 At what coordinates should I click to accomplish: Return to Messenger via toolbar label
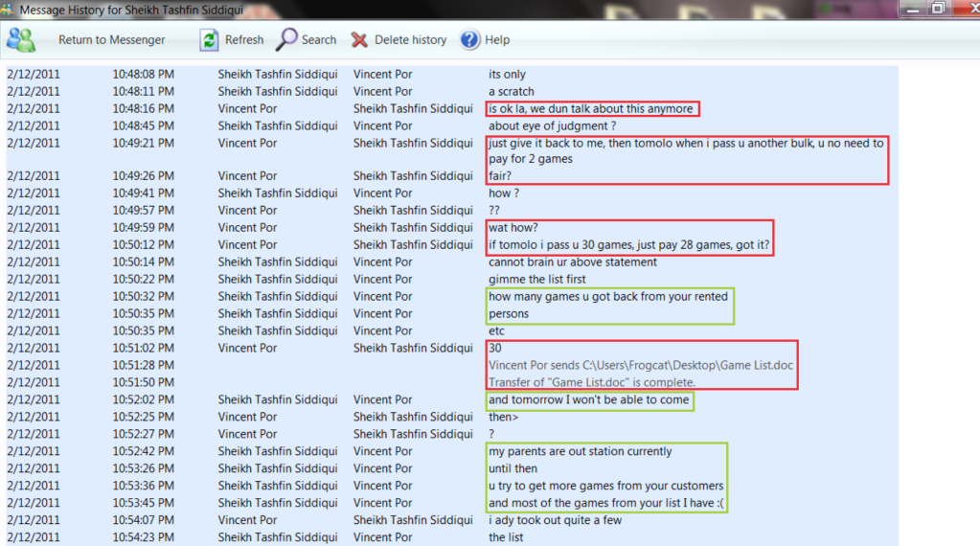pyautogui.click(x=111, y=40)
